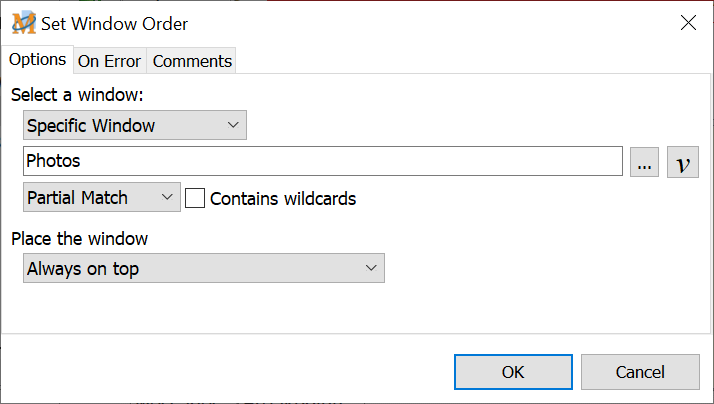The image size is (714, 404).
Task: Open the Always on top dropdown
Action: [203, 268]
